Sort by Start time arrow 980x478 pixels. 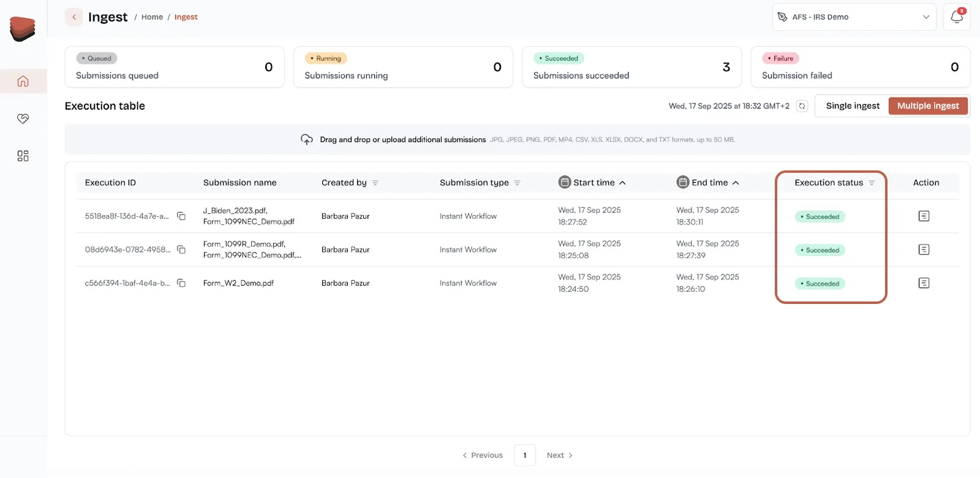click(622, 183)
